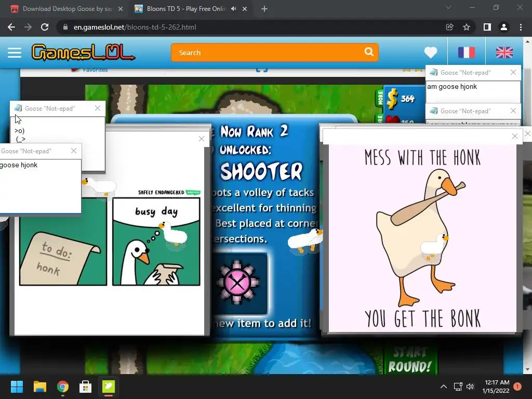532x399 pixels.
Task: Open favorites with the heart icon
Action: click(x=431, y=52)
